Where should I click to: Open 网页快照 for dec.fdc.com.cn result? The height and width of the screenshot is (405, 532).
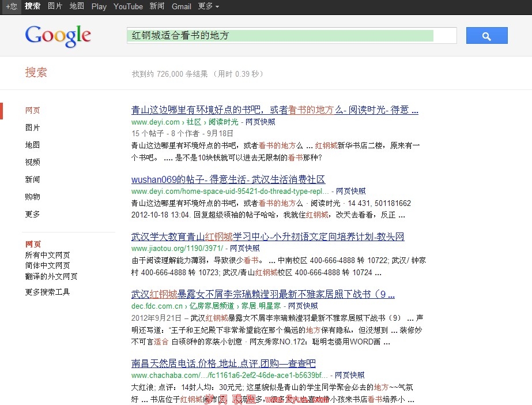(x=303, y=306)
